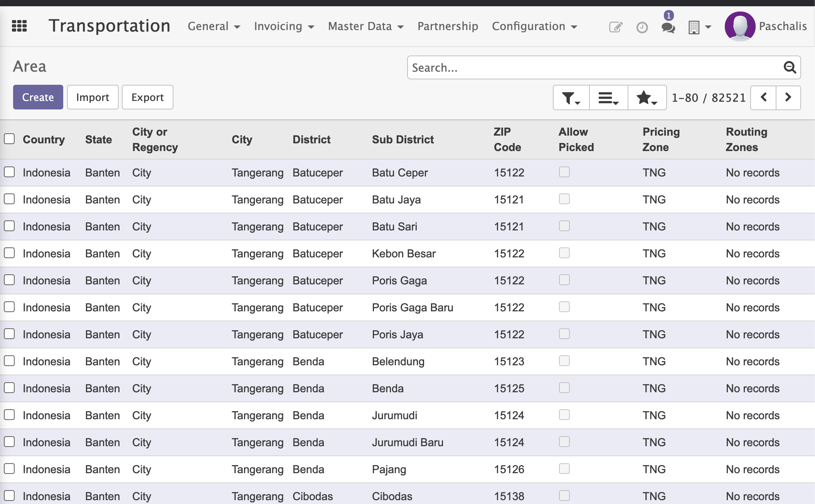Image resolution: width=815 pixels, height=504 pixels.
Task: Click the Paschalis user name
Action: point(783,26)
